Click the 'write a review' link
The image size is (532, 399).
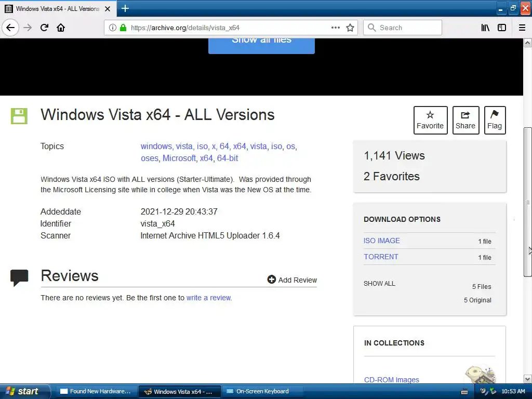coord(208,298)
